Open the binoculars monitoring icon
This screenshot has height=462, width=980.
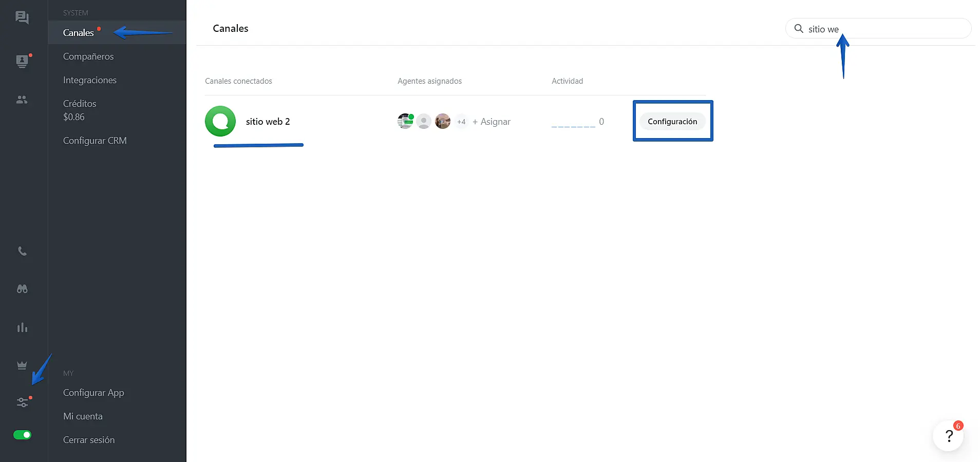click(x=22, y=289)
